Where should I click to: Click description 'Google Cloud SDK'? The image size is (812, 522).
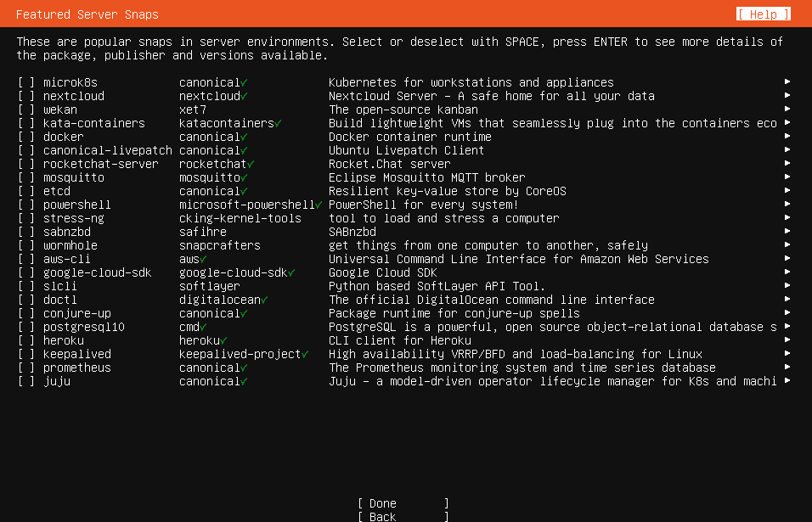(x=383, y=272)
